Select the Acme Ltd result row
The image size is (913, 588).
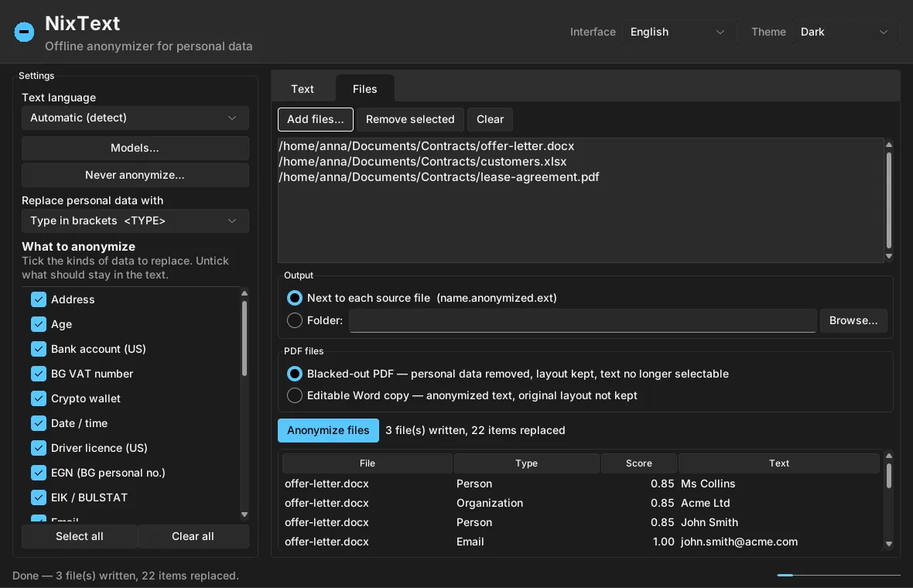point(581,503)
